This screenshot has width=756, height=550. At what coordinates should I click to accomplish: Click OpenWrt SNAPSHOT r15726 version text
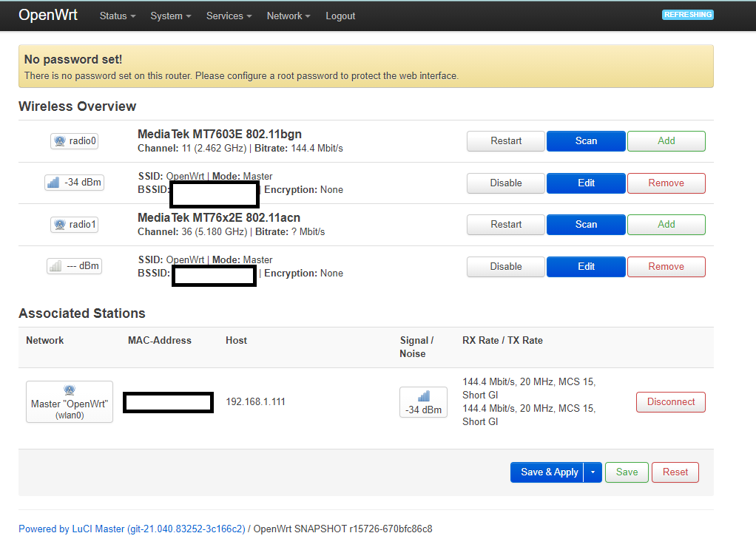click(x=342, y=529)
